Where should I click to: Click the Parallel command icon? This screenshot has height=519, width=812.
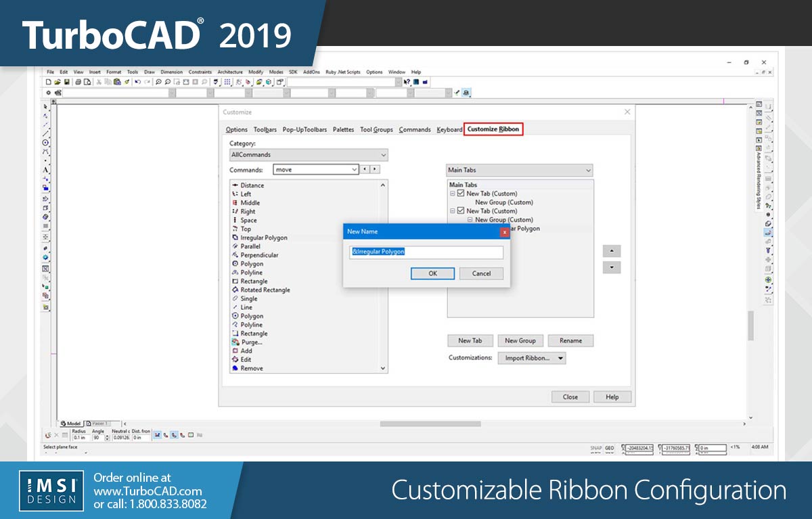coord(235,246)
